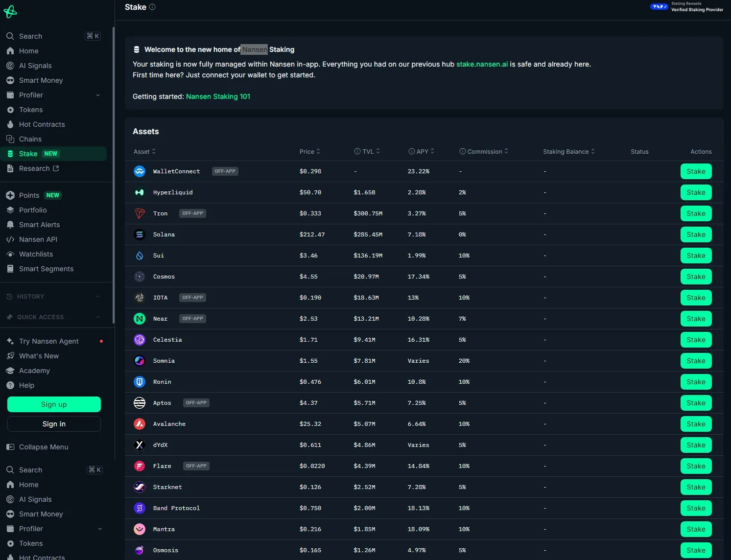Click the Points plus icon in sidebar
This screenshot has height=560, width=731.
(10, 195)
